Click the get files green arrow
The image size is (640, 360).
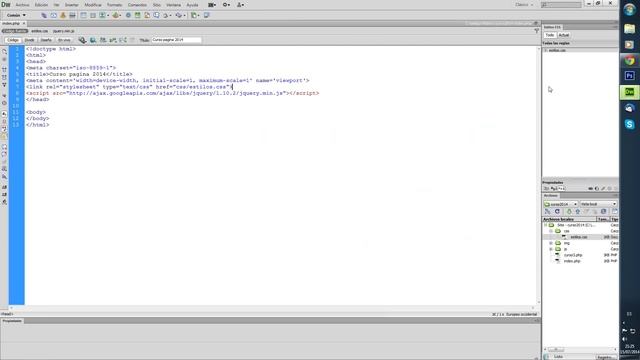tap(569, 211)
